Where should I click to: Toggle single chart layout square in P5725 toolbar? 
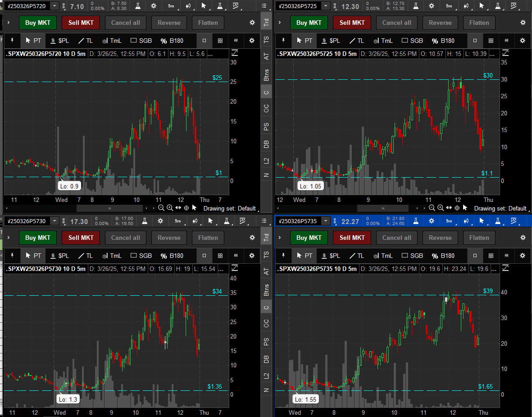click(475, 41)
